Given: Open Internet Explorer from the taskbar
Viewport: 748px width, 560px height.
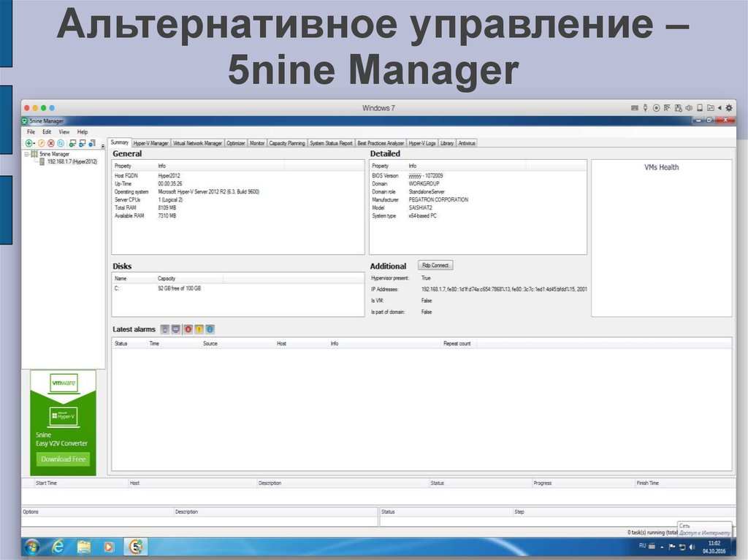Looking at the screenshot, I should coord(58,546).
